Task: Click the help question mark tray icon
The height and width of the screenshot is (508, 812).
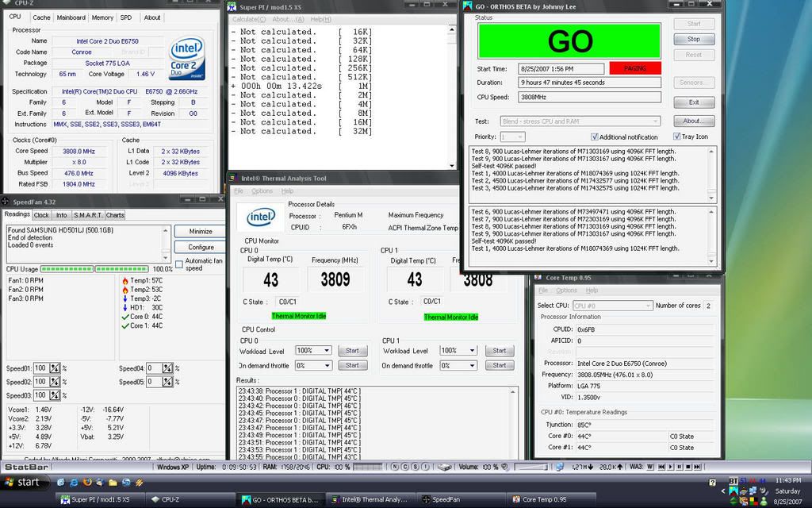Action: pos(713,483)
